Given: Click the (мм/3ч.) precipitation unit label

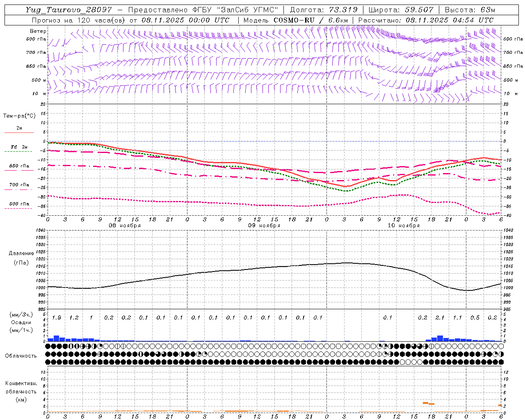Looking at the screenshot, I should pyautogui.click(x=22, y=315).
